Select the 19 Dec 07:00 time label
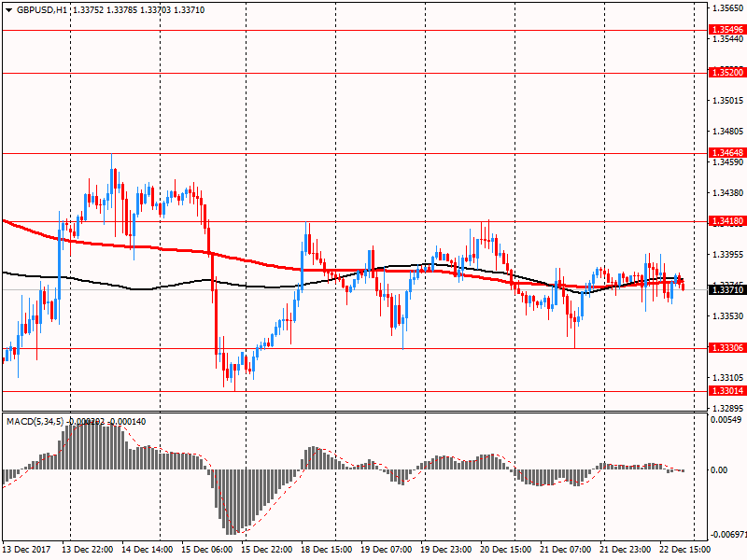Image resolution: width=747 pixels, height=560 pixels. (387, 550)
